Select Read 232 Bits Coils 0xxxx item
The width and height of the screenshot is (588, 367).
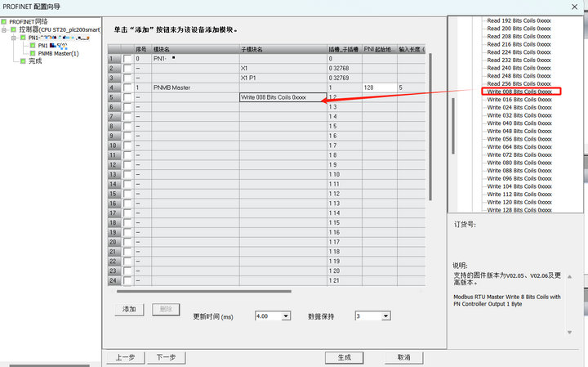[x=519, y=60]
